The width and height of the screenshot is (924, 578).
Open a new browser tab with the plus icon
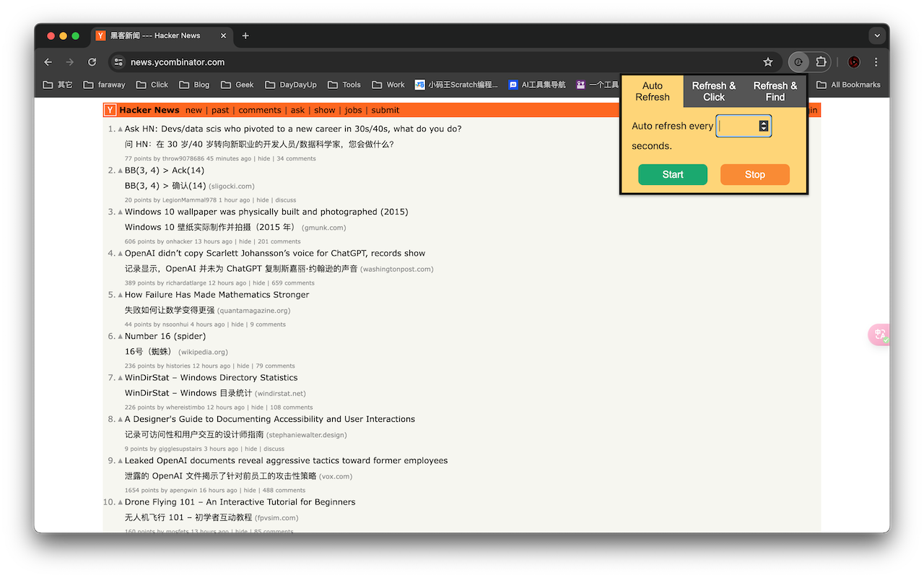[245, 35]
